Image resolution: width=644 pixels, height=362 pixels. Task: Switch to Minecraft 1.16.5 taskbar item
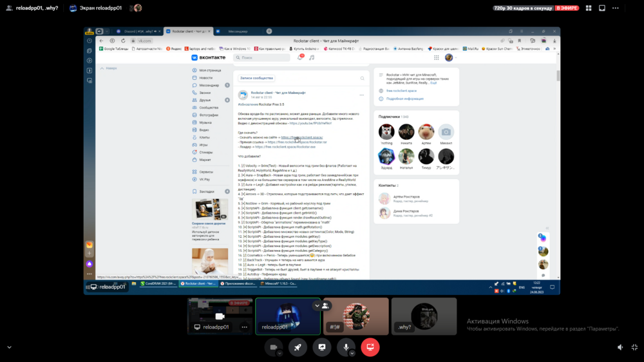click(278, 283)
